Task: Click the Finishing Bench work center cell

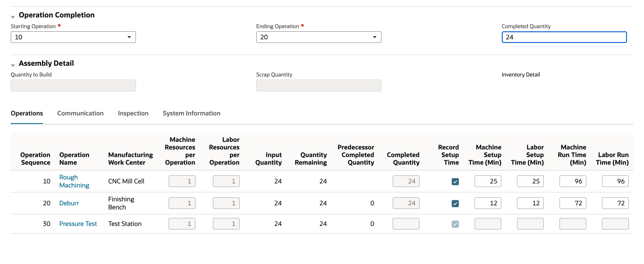Action: click(121, 203)
